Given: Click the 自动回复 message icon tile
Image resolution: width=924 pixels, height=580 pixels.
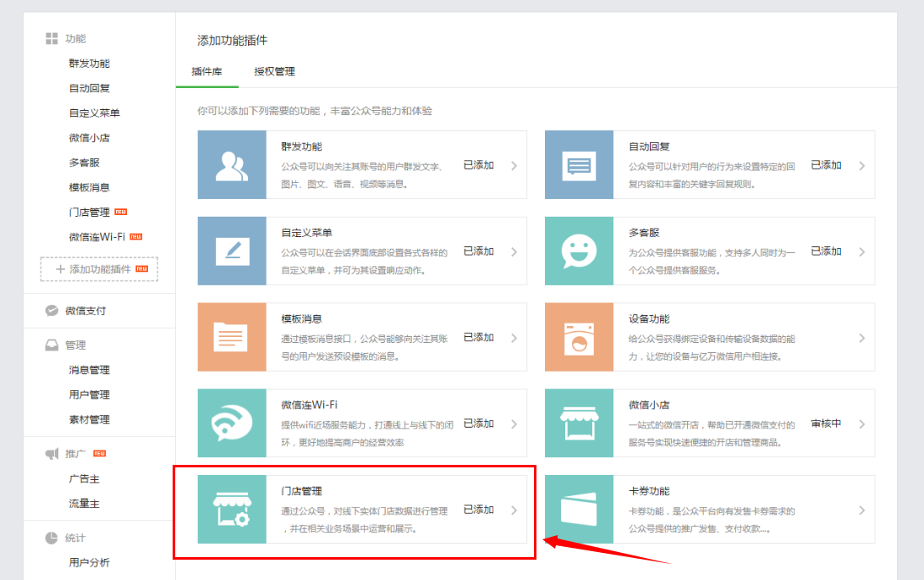Looking at the screenshot, I should click(x=579, y=164).
